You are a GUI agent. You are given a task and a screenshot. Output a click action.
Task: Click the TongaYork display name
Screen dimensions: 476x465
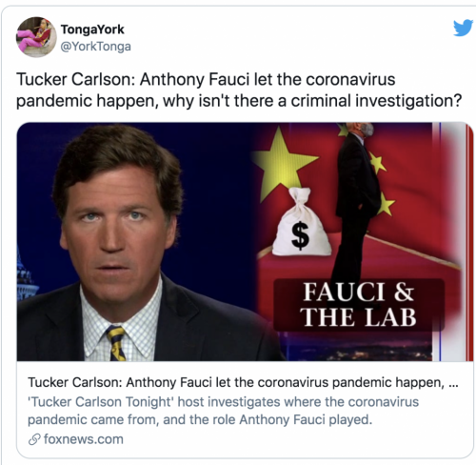(x=92, y=30)
